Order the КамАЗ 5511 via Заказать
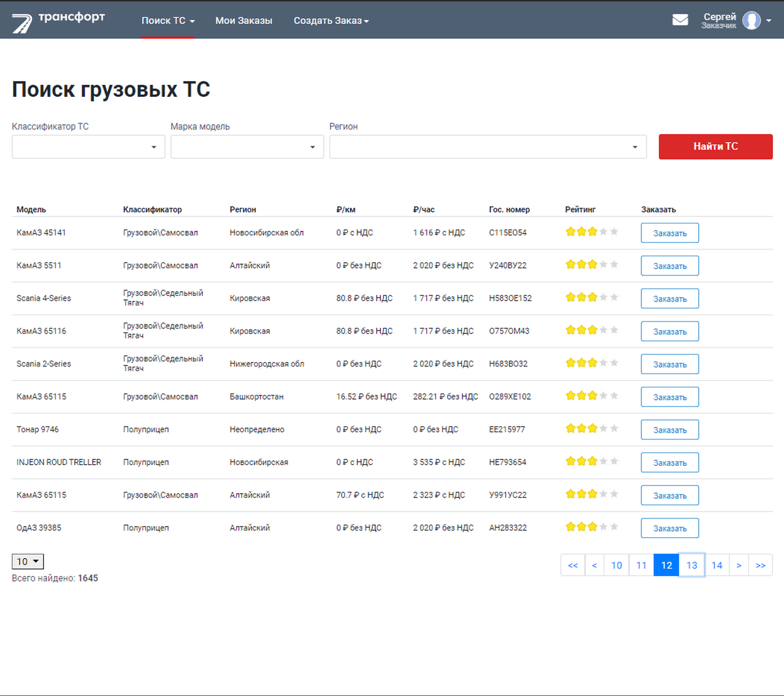The width and height of the screenshot is (784, 696). pyautogui.click(x=670, y=266)
